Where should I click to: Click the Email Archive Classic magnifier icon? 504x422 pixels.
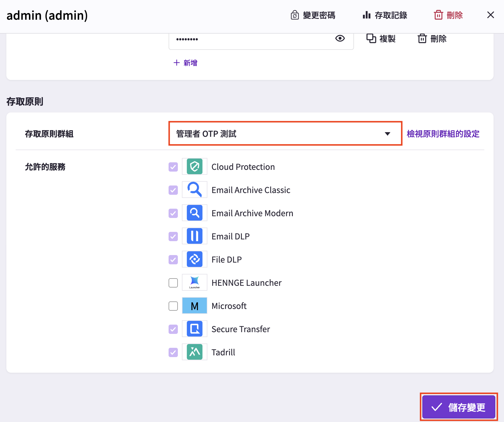pyautogui.click(x=195, y=190)
